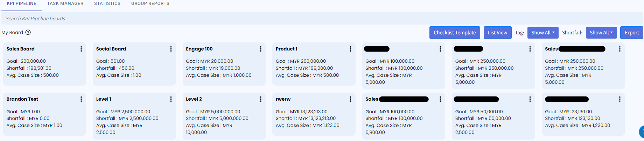Screen dimensions: 644x141
Task: Go to the Group Reports tab
Action: (x=150, y=4)
